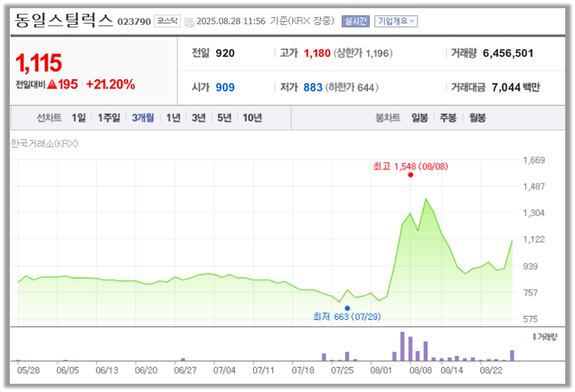Select the 3개월 line chart tab

click(143, 118)
